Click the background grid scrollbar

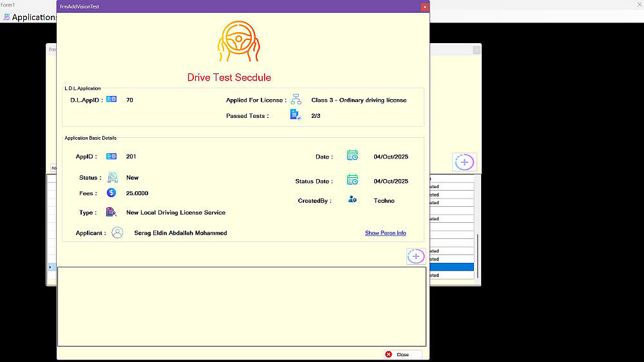coord(477,257)
